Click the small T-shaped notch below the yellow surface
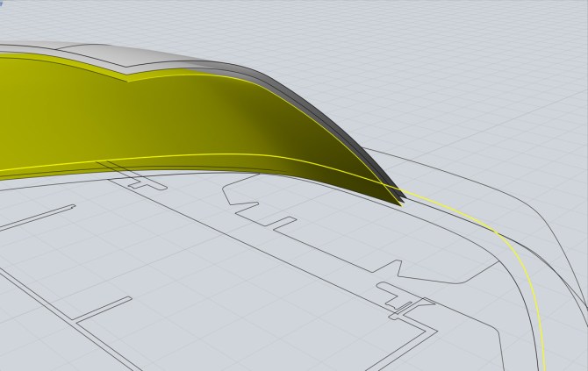 147,185
